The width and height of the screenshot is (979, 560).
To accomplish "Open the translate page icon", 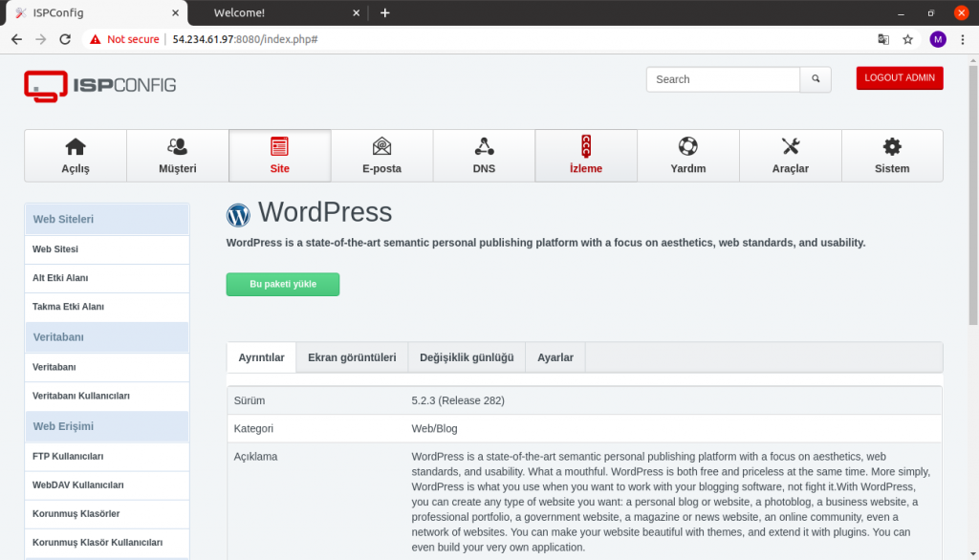I will [x=883, y=39].
